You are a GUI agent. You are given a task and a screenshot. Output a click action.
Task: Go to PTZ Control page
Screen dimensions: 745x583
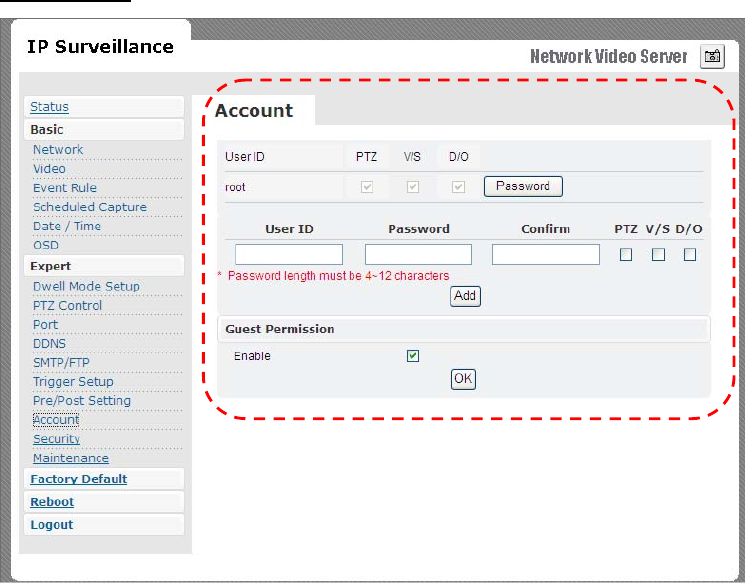(x=67, y=306)
